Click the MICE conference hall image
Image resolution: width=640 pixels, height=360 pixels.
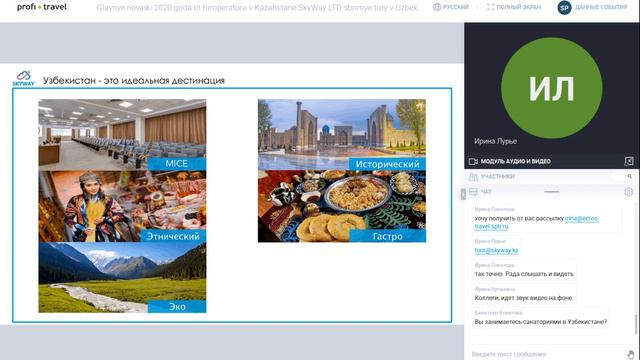click(122, 135)
